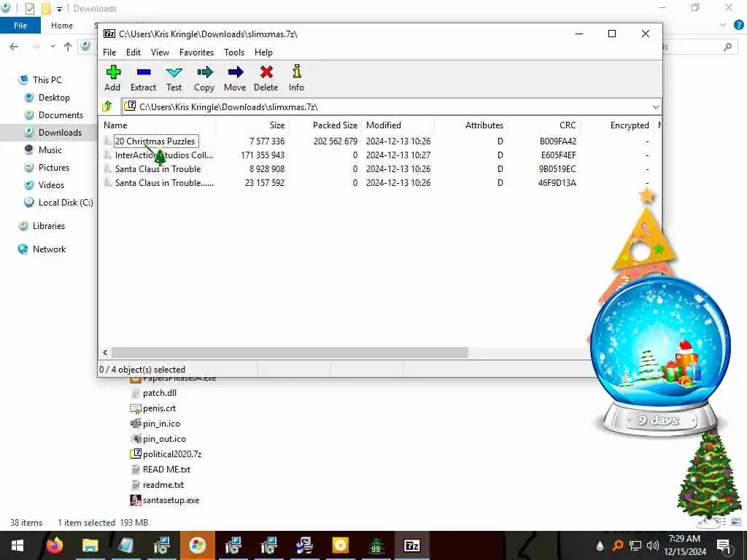The width and height of the screenshot is (747, 560).
Task: Click the CRC value B009FA42
Action: pyautogui.click(x=558, y=141)
